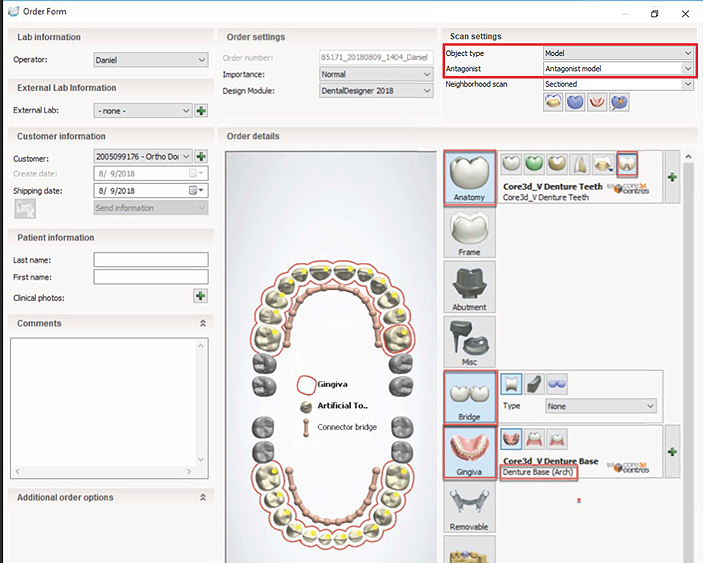The width and height of the screenshot is (703, 563).
Task: Pick the Gingiva category icon
Action: [468, 451]
